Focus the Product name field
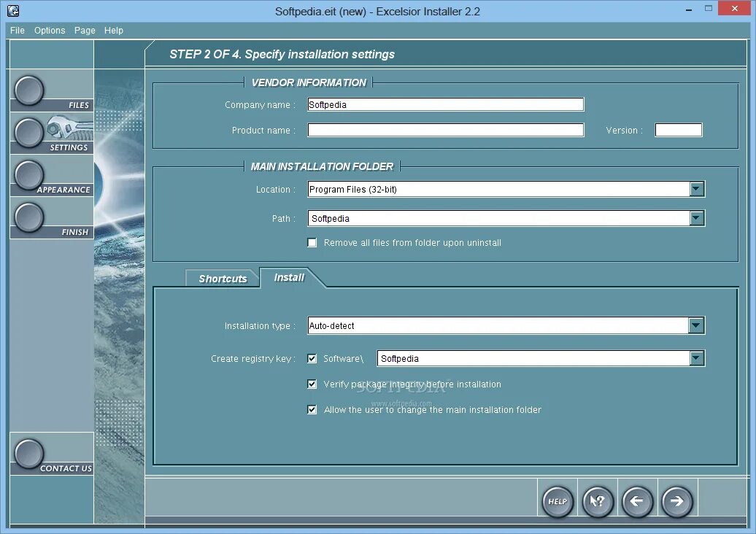The height and width of the screenshot is (534, 756). tap(445, 130)
